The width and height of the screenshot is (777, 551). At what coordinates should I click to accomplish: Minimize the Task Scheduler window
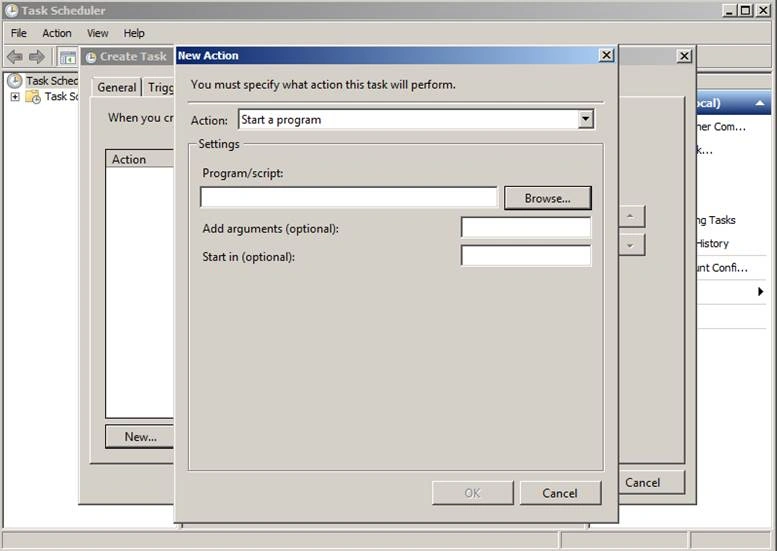728,10
